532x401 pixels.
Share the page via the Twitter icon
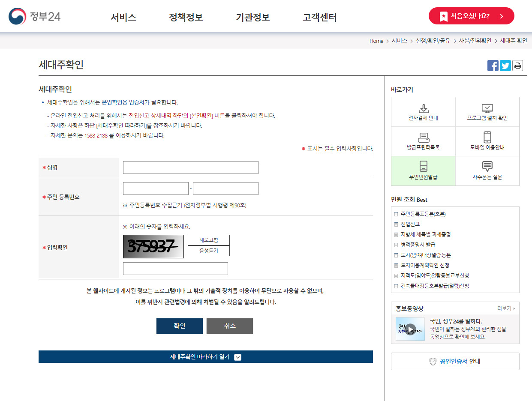[505, 66]
